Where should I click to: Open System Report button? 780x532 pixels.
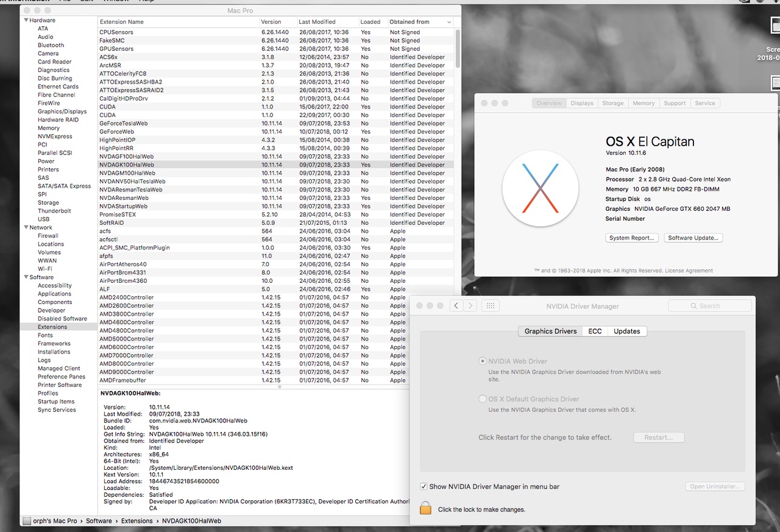tap(632, 238)
